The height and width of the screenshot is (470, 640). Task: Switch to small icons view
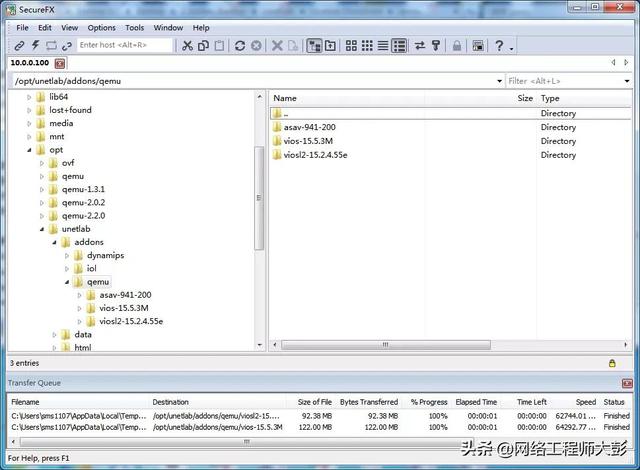[x=367, y=46]
